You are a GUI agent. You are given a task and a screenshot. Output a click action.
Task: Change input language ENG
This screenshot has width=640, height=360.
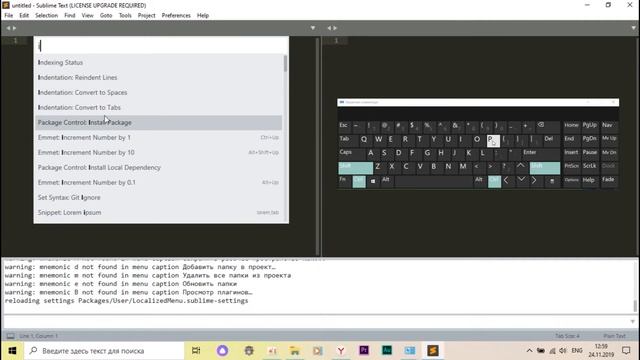[x=577, y=351]
